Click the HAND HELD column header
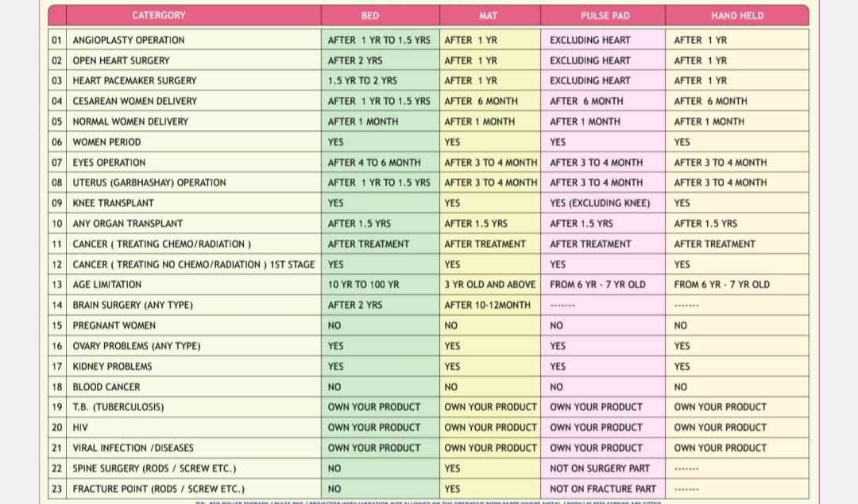The height and width of the screenshot is (504, 858). click(736, 15)
